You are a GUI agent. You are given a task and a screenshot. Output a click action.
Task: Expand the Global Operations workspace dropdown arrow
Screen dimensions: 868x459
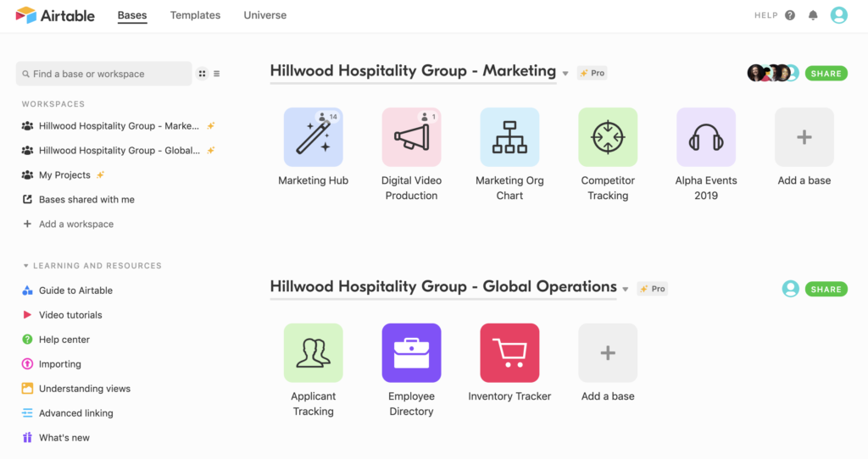click(x=626, y=290)
